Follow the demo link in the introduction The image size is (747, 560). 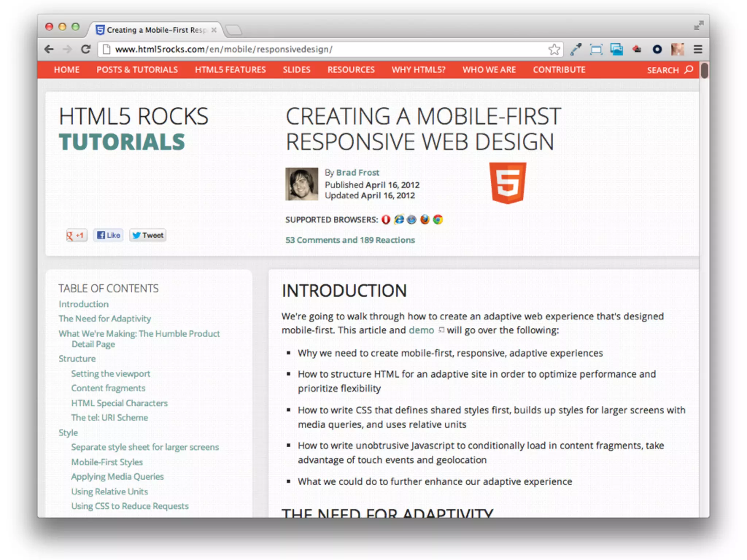[421, 330]
